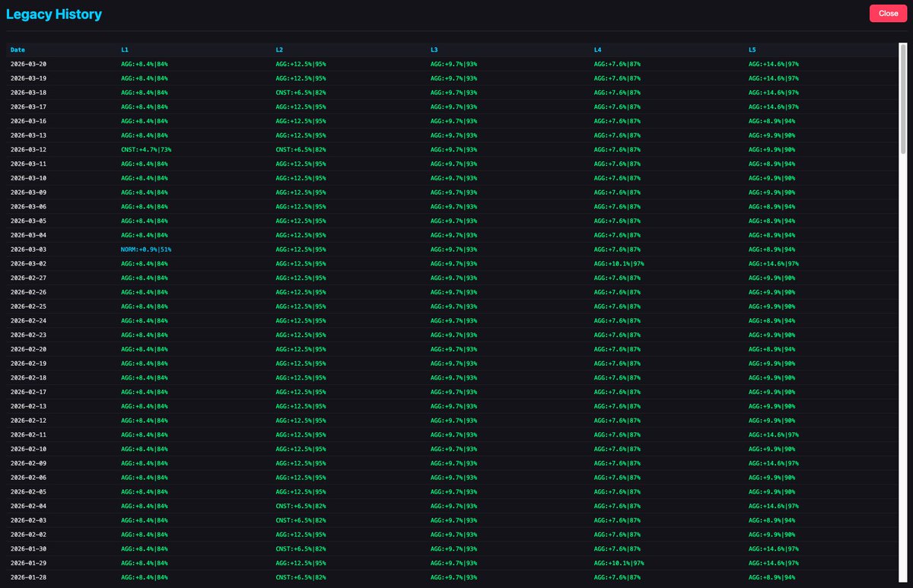The height and width of the screenshot is (588, 913).
Task: Click L5 value on 2026-01-28 row
Action: click(772, 577)
